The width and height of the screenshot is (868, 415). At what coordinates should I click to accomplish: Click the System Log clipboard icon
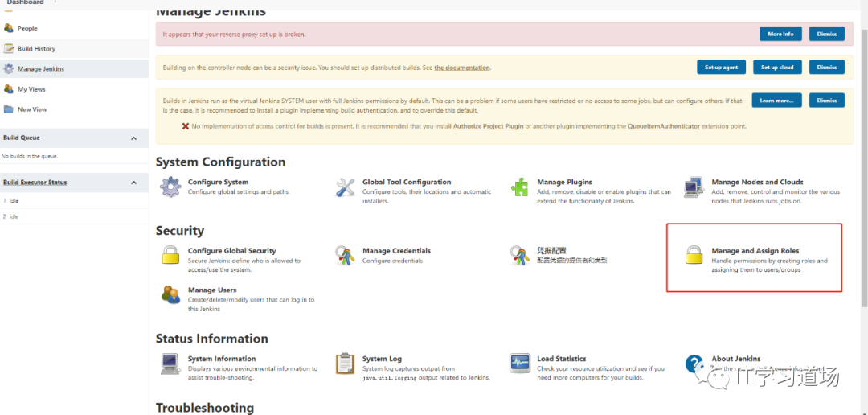(x=346, y=364)
